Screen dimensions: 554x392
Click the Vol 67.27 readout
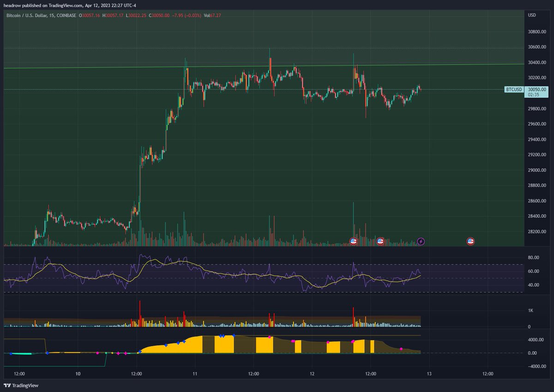coord(213,15)
